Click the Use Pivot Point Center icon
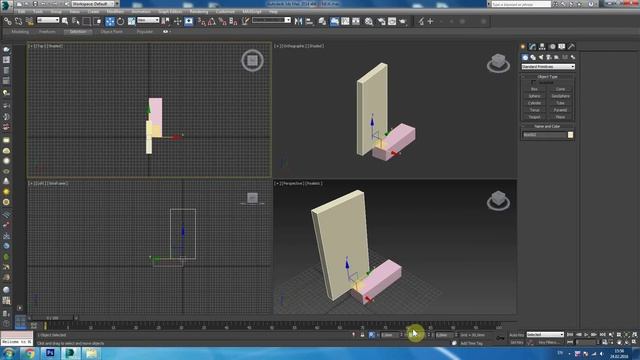 point(166,21)
